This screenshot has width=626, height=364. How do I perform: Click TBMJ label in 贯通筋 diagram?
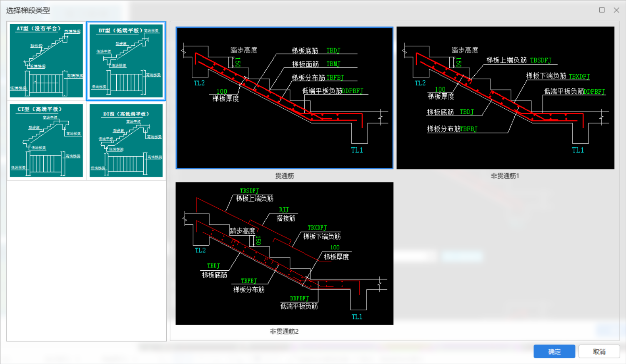(333, 64)
